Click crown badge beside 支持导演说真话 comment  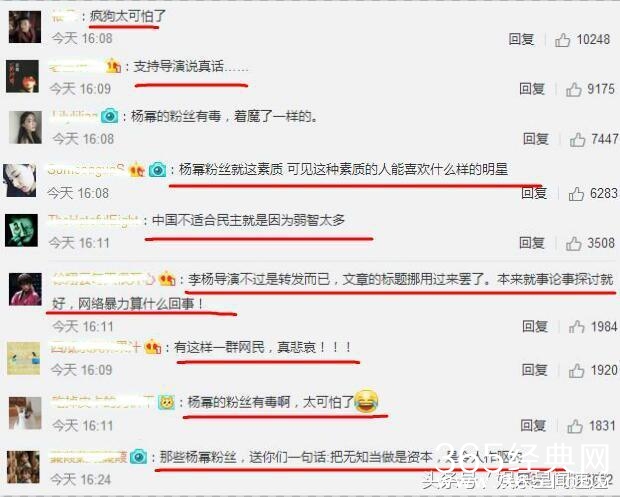pyautogui.click(x=113, y=66)
